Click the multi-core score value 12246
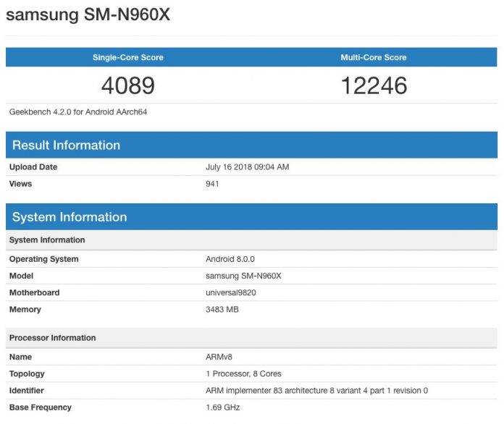Screen dimensions: 504x424 tap(374, 86)
